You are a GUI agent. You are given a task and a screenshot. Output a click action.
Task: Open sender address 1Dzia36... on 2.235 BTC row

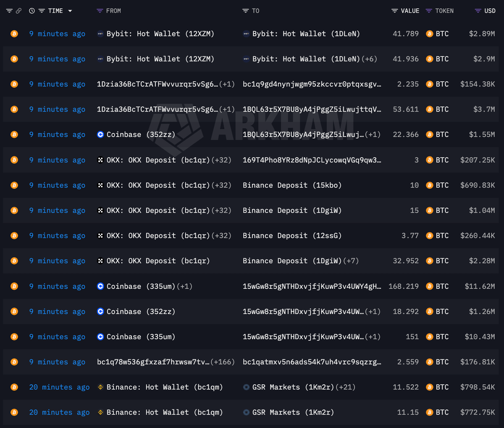[x=157, y=84]
